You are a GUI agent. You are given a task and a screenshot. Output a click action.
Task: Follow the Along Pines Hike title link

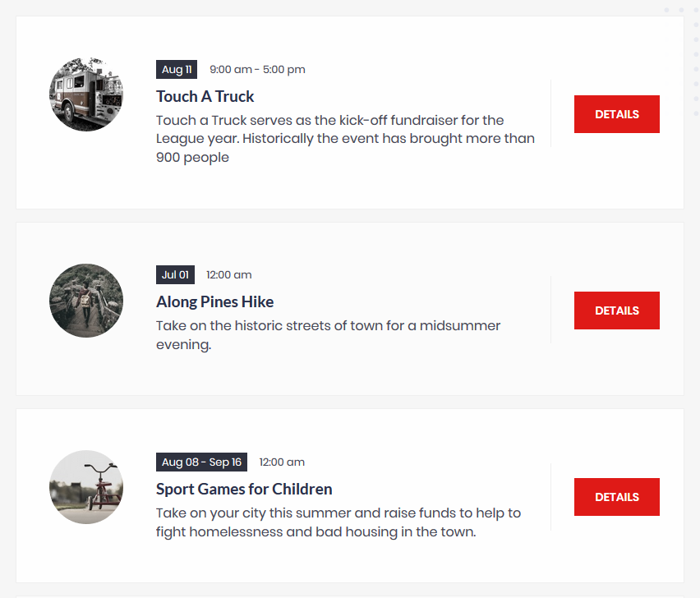pyautogui.click(x=214, y=301)
